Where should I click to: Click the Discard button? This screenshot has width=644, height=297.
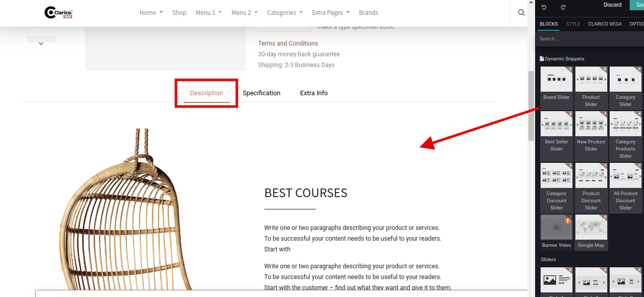[x=612, y=5]
